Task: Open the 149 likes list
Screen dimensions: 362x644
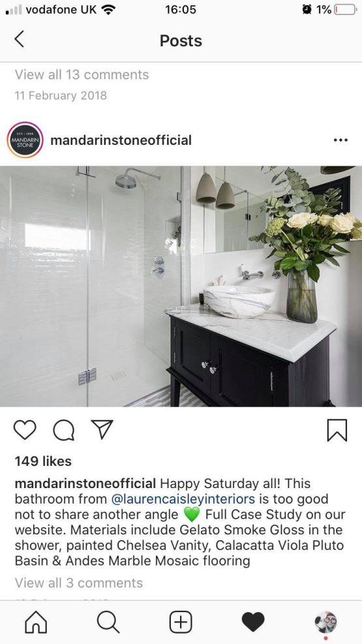Action: pyautogui.click(x=43, y=461)
